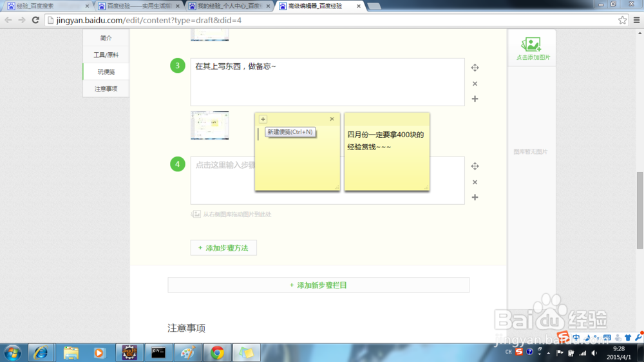Screen dimensions: 644x362
Task: Click the 从右侧图库拖动图片到此处 image drop hint
Action: point(231,214)
